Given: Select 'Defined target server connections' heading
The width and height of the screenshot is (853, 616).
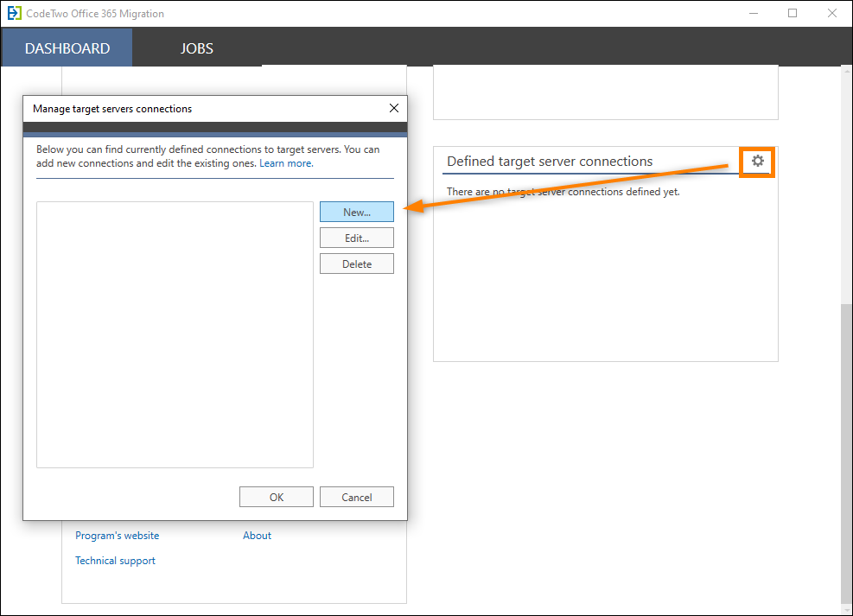Looking at the screenshot, I should (550, 162).
